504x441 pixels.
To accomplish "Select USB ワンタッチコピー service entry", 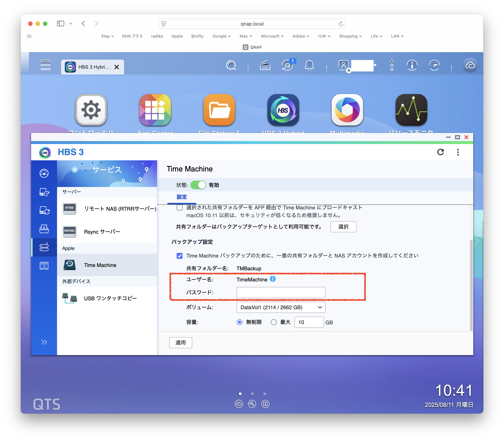I will pyautogui.click(x=110, y=298).
